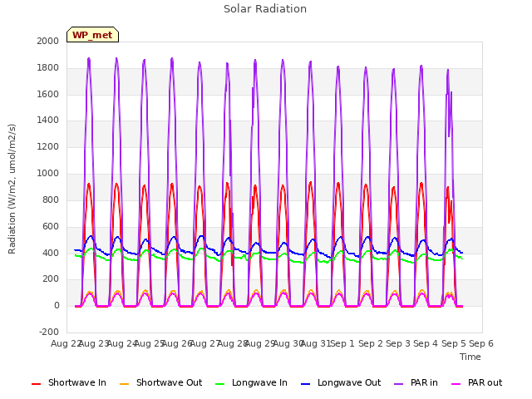Click the 1800 y-axis tick label
This screenshot has height=399, width=532.
click(x=48, y=67)
